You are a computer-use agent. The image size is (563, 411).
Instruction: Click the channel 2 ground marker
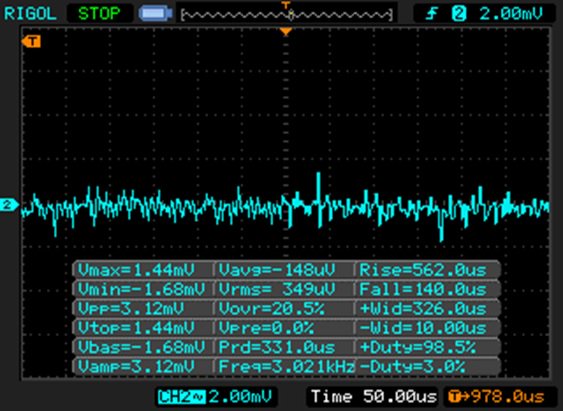click(8, 205)
